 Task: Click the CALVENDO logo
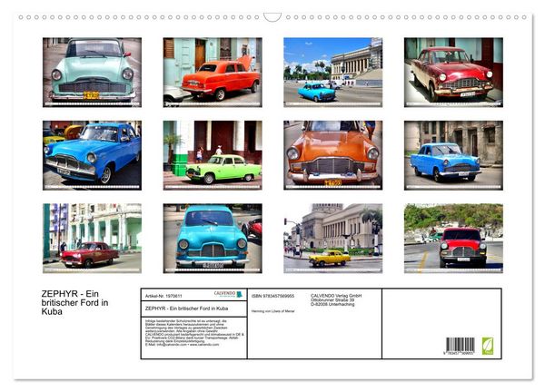[x=228, y=294]
